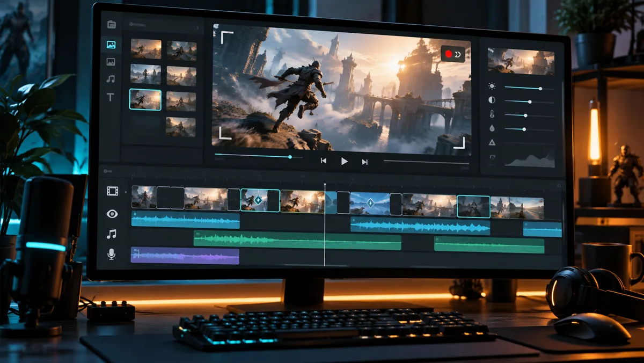Adjust the brightness slider handle
The image size is (644, 363).
click(x=540, y=88)
